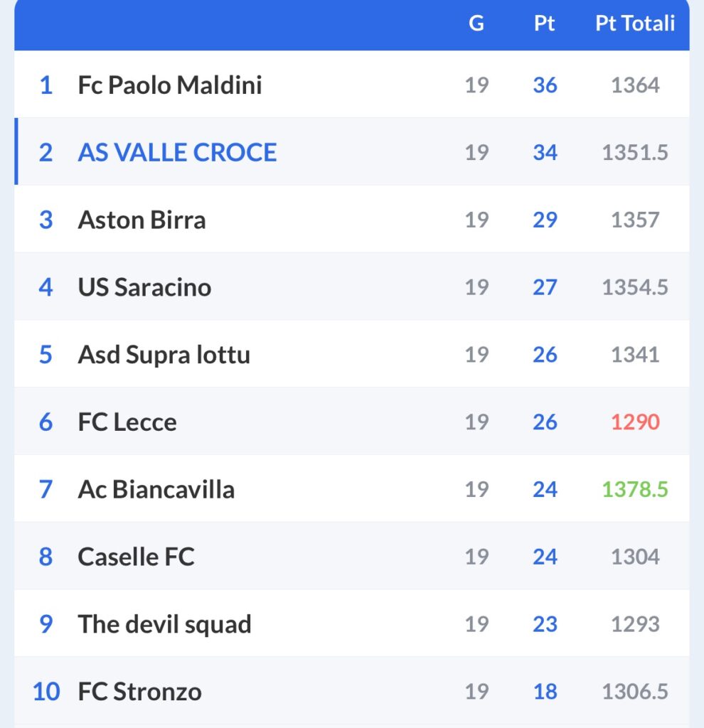The width and height of the screenshot is (704, 728).
Task: Tap the US Saracino team name
Action: click(x=144, y=287)
